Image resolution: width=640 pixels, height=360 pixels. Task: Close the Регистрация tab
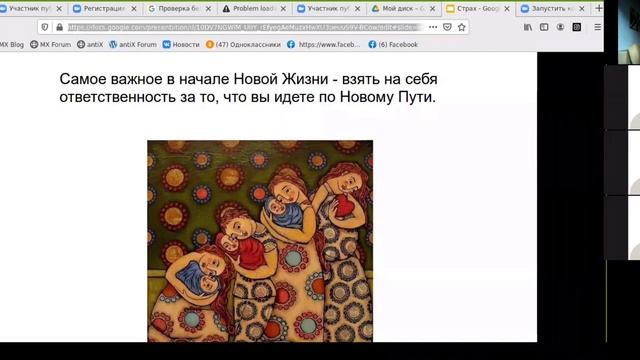(x=134, y=9)
